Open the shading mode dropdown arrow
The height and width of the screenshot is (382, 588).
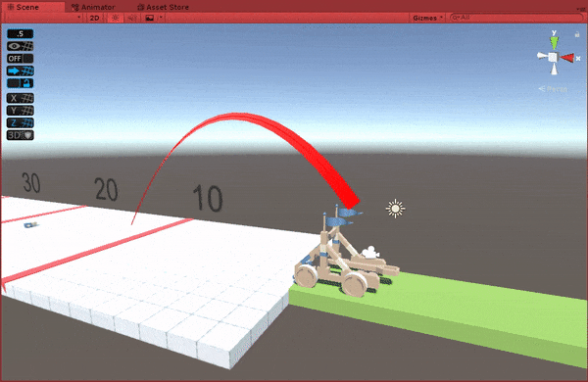[x=78, y=18]
